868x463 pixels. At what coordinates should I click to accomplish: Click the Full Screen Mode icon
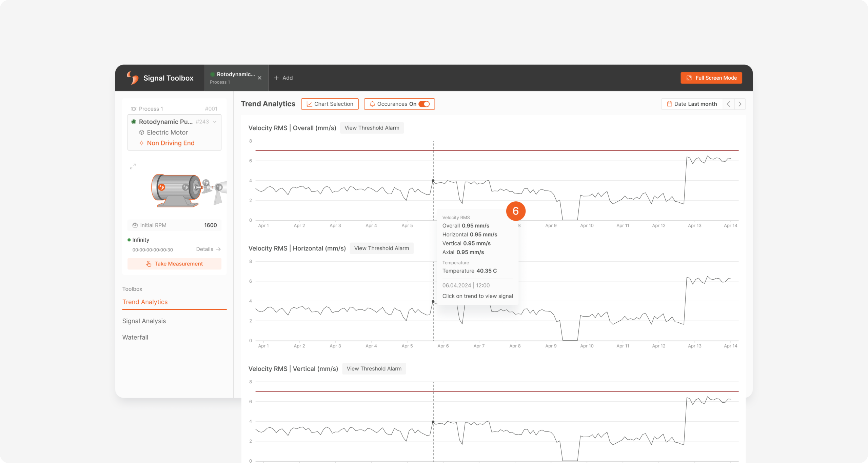coord(689,78)
